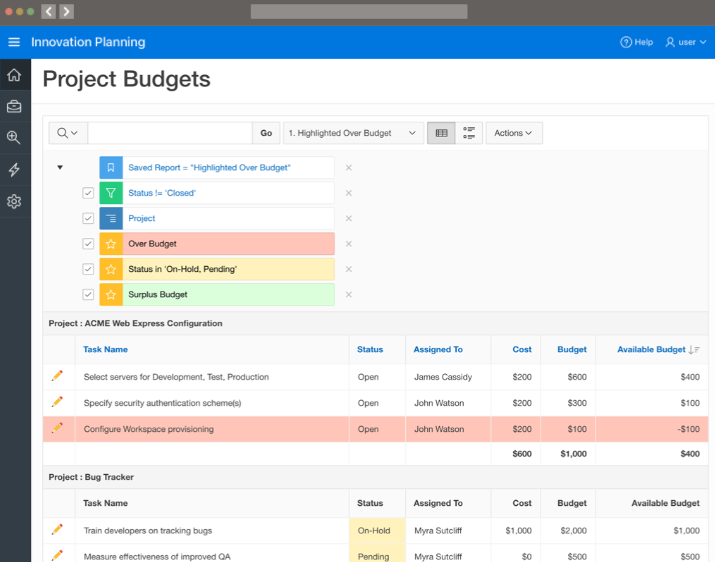This screenshot has height=562, width=715.
Task: Open the briefcase projects sidebar icon
Action: click(14, 106)
